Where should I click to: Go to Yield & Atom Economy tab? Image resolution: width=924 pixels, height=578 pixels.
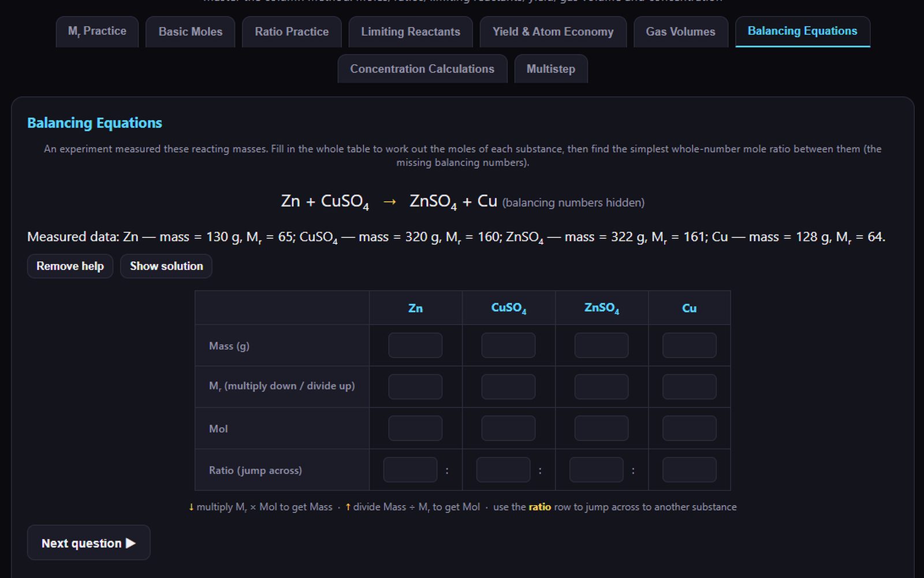click(553, 32)
